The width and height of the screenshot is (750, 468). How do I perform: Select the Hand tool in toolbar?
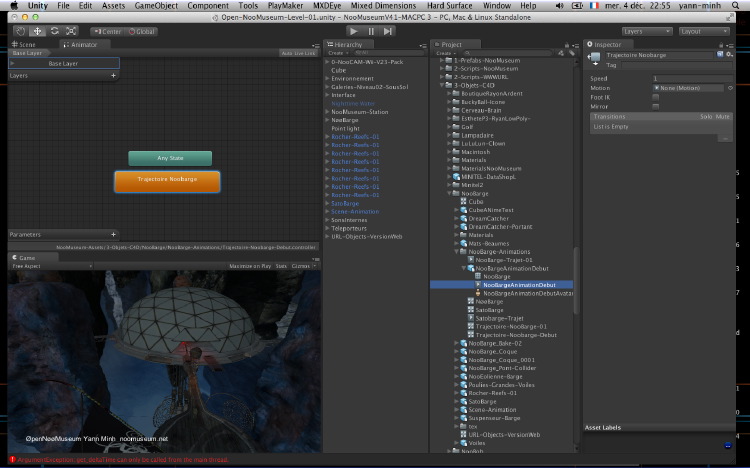pyautogui.click(x=21, y=31)
